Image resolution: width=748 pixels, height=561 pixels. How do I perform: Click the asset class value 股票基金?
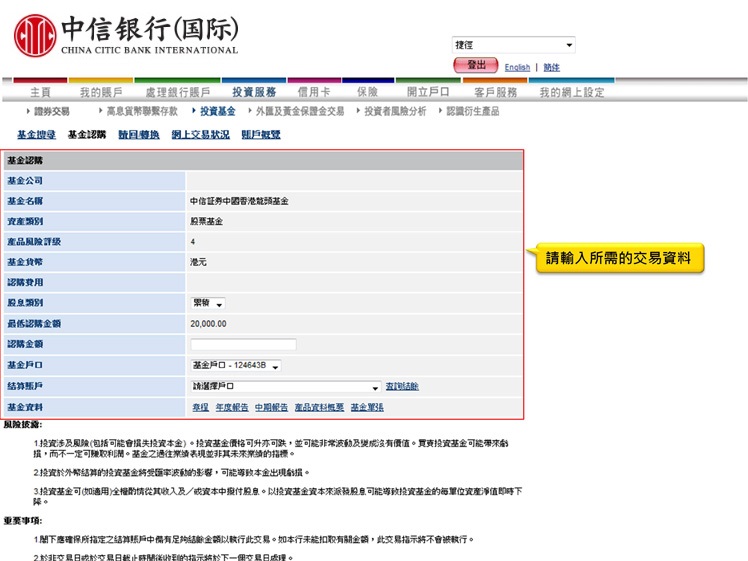coord(206,221)
